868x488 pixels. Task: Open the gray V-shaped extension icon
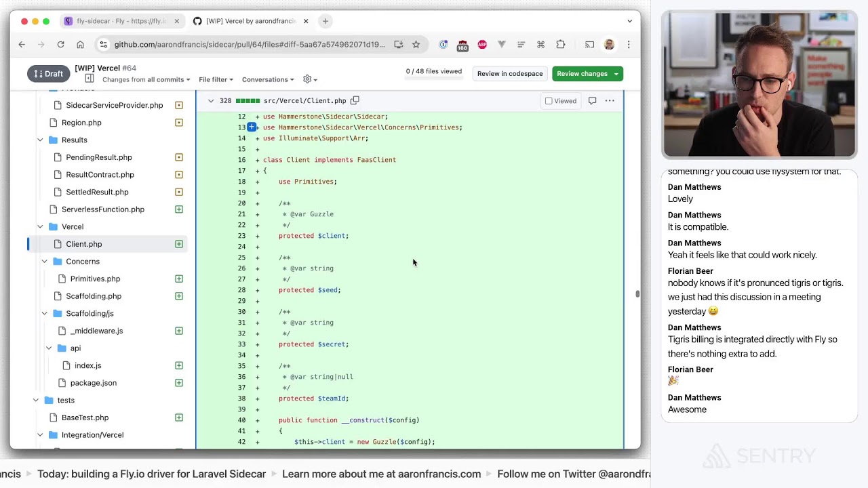502,44
